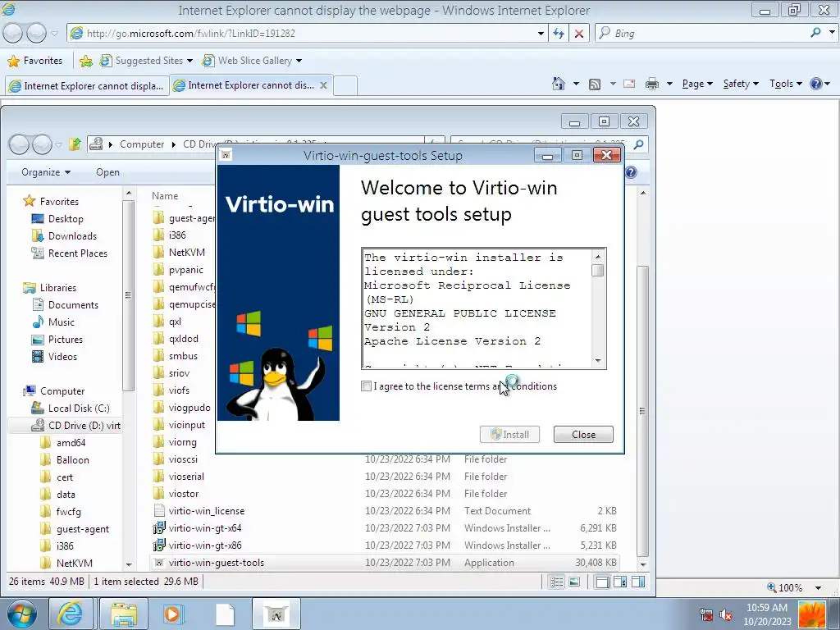Click the license text scrollbar thumb
Image resolution: width=840 pixels, height=630 pixels.
[x=598, y=270]
